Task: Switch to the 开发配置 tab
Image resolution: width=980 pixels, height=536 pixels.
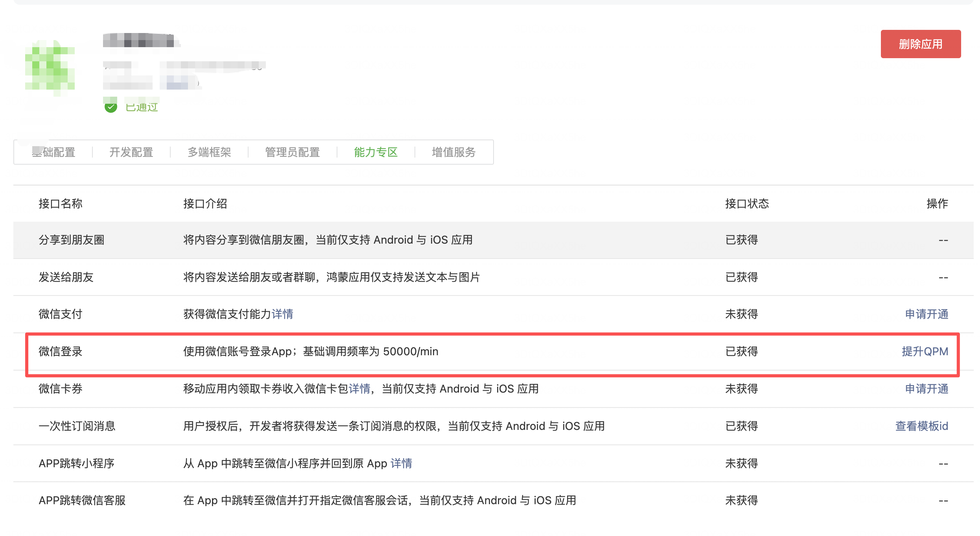Action: 131,152
